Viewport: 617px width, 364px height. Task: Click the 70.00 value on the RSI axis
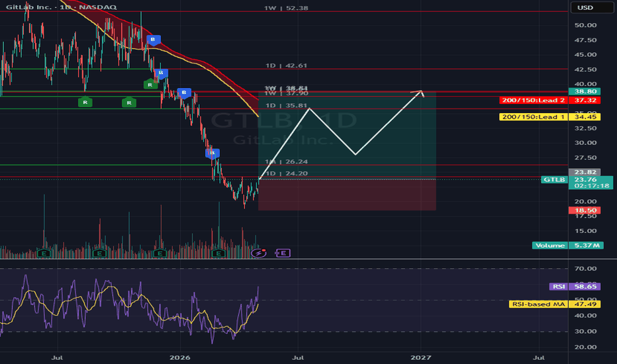tap(585, 269)
